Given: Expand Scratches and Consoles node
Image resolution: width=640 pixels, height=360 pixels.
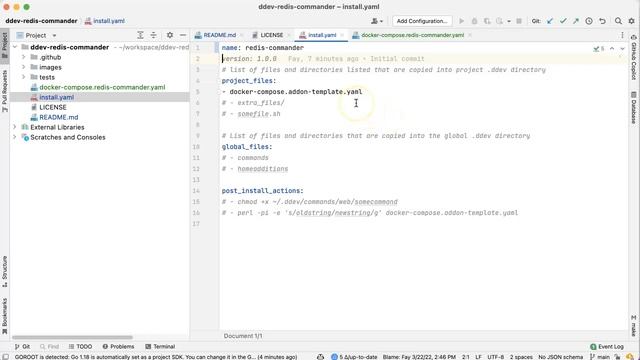Looking at the screenshot, I should [15, 137].
